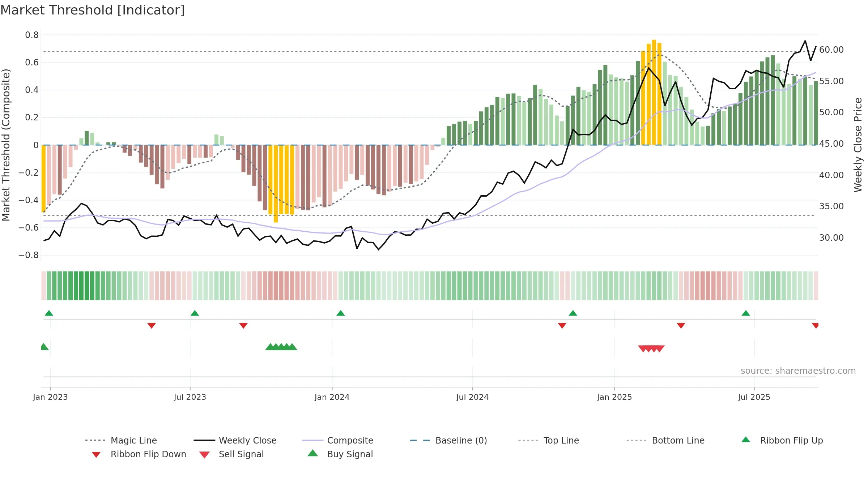Click the Buy Signal marker at Jan 2023 start

coord(44,347)
